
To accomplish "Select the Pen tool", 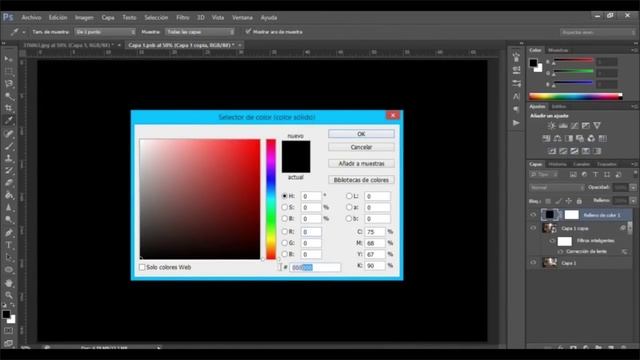I will 9,233.
